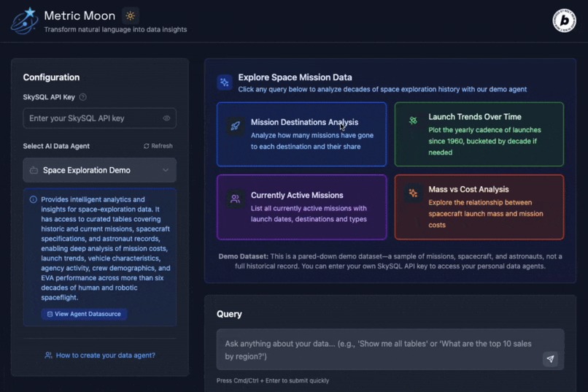Click the sparkles icon beside Explore Space Mission Data

click(225, 82)
